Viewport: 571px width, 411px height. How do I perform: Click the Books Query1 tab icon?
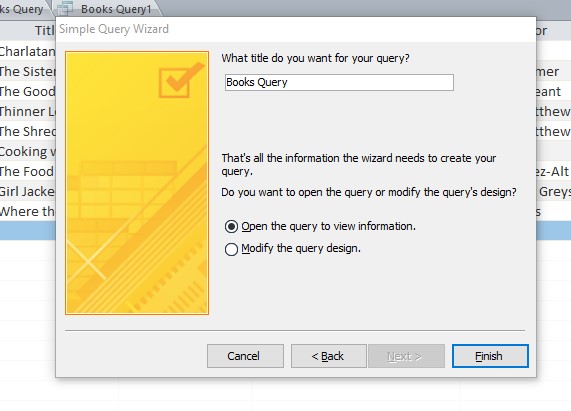(66, 9)
